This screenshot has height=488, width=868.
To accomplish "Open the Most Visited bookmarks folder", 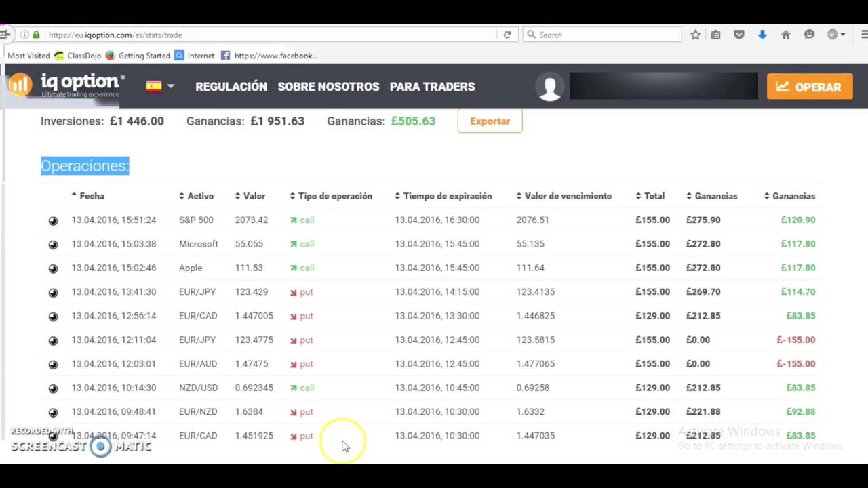I will pos(28,56).
